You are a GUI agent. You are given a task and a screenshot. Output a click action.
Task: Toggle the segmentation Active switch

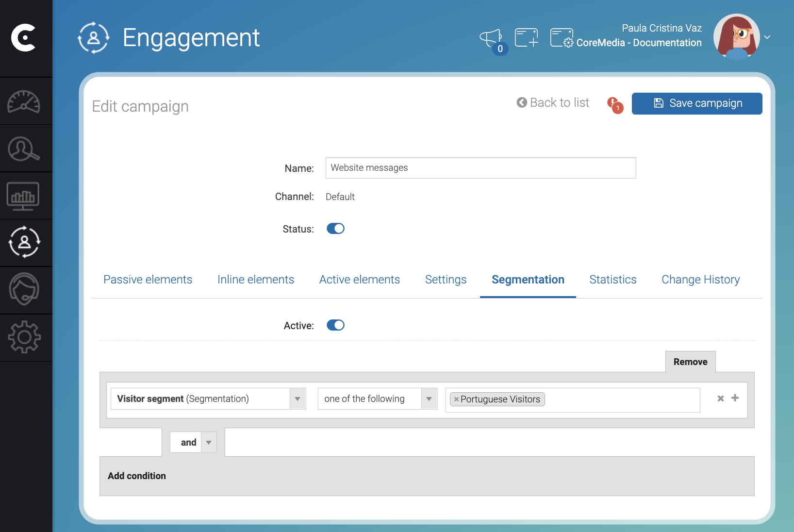(335, 325)
